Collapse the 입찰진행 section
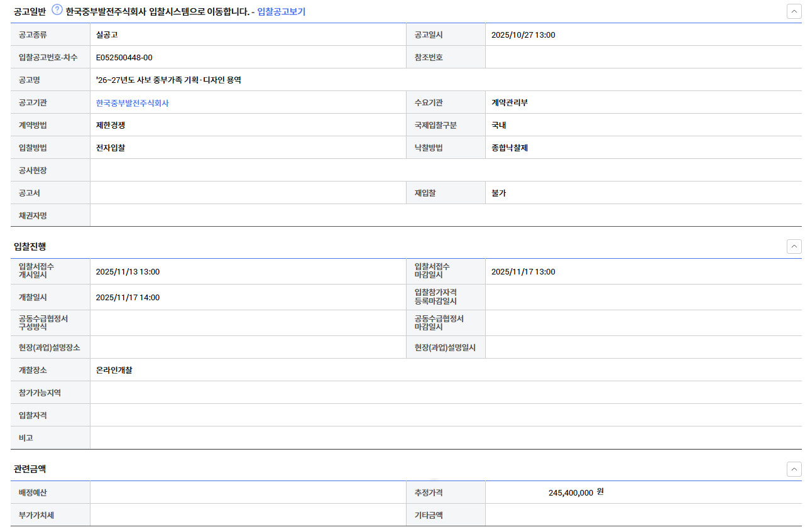Image resolution: width=810 pixels, height=532 pixels. [794, 246]
